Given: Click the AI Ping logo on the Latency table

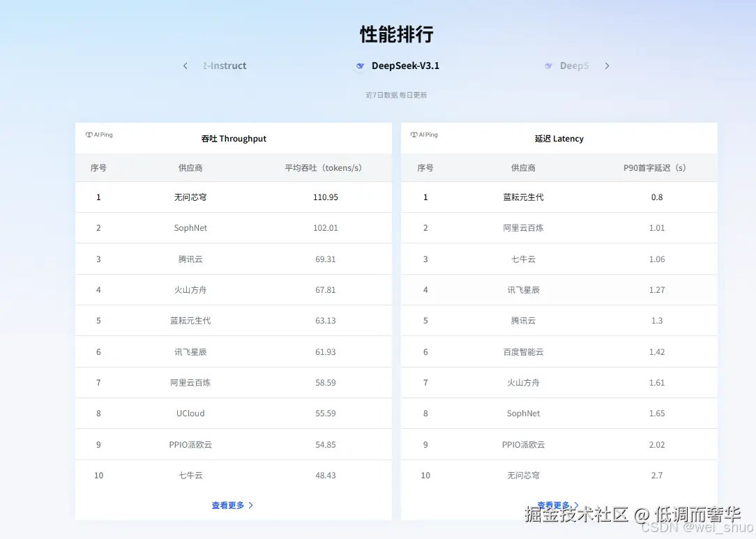Looking at the screenshot, I should pos(423,135).
